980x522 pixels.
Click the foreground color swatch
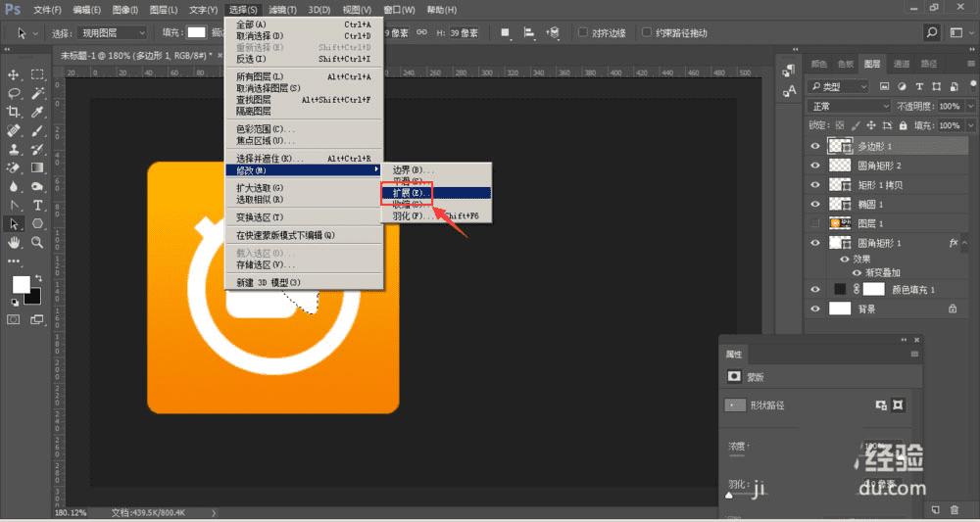click(x=21, y=284)
